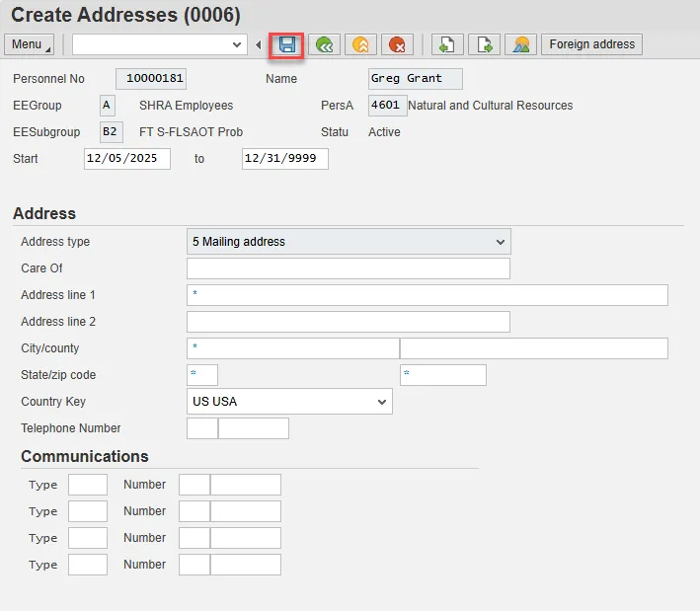Expand the transaction command field dropdown
The image size is (700, 611).
237,44
